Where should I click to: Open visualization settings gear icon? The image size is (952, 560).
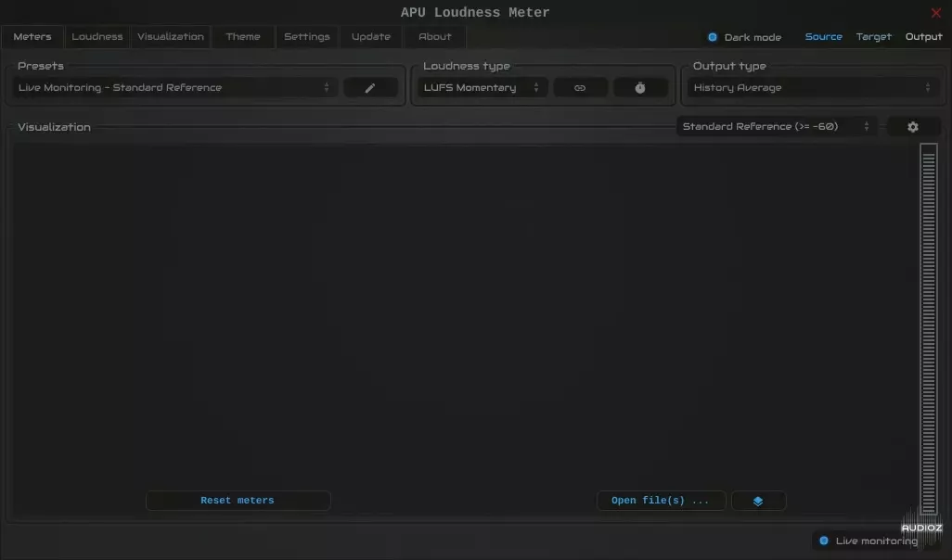[x=912, y=127]
